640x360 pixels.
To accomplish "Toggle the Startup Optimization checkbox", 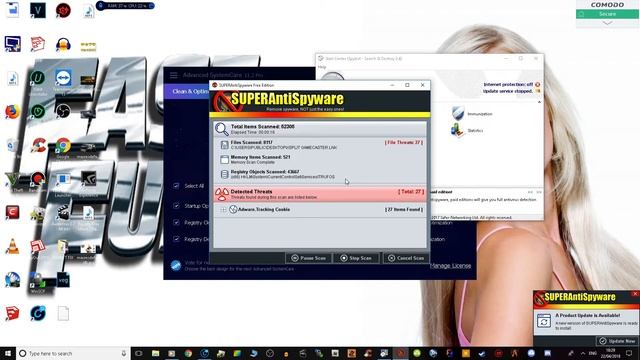I will (x=176, y=206).
